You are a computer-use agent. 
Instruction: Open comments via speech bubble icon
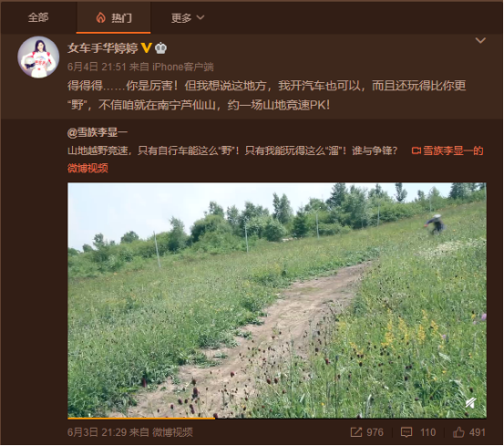tap(406, 432)
